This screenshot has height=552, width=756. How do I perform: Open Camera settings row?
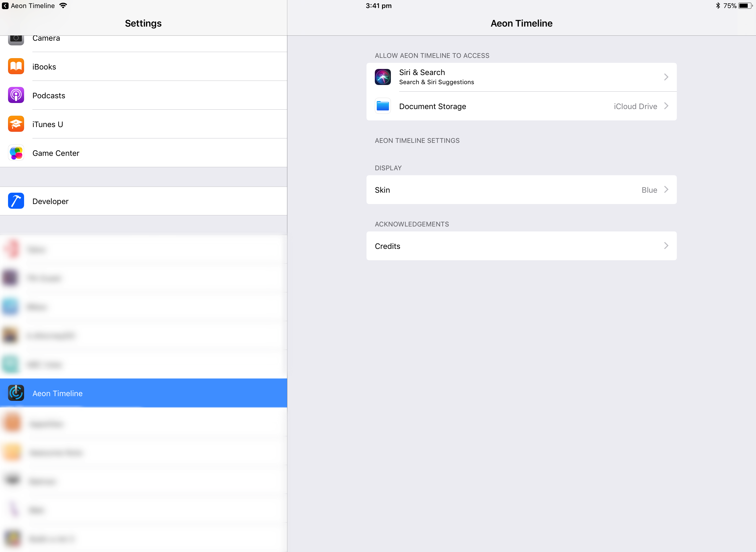(144, 44)
